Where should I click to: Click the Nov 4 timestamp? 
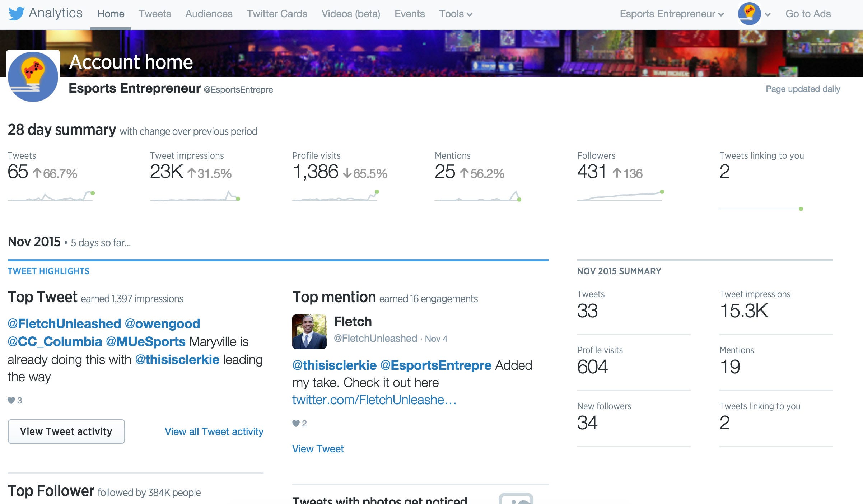[x=436, y=339]
